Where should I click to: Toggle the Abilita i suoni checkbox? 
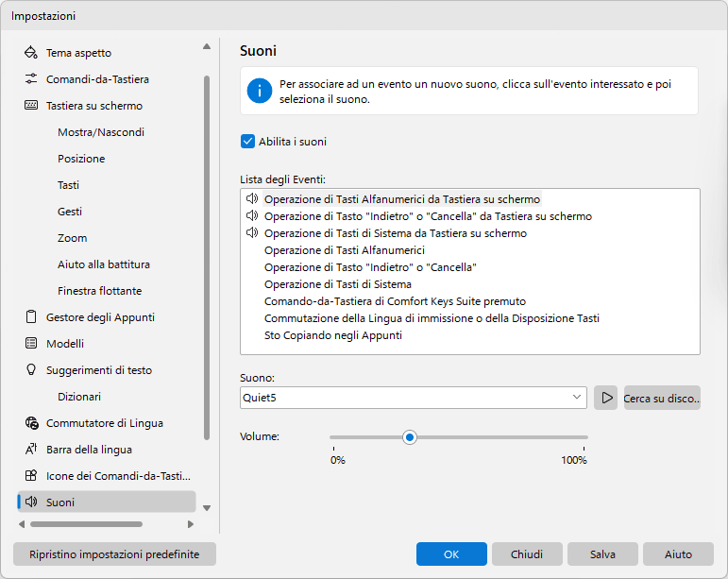247,142
